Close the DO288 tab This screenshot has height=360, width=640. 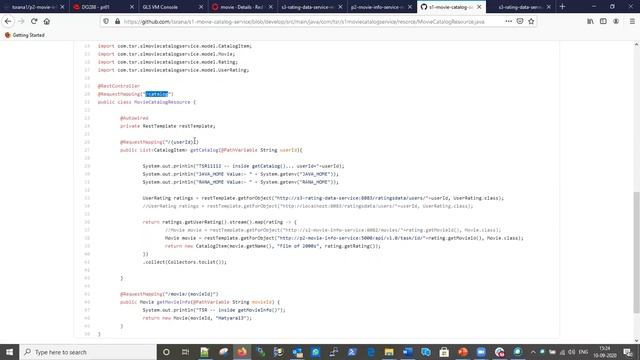coord(131,7)
